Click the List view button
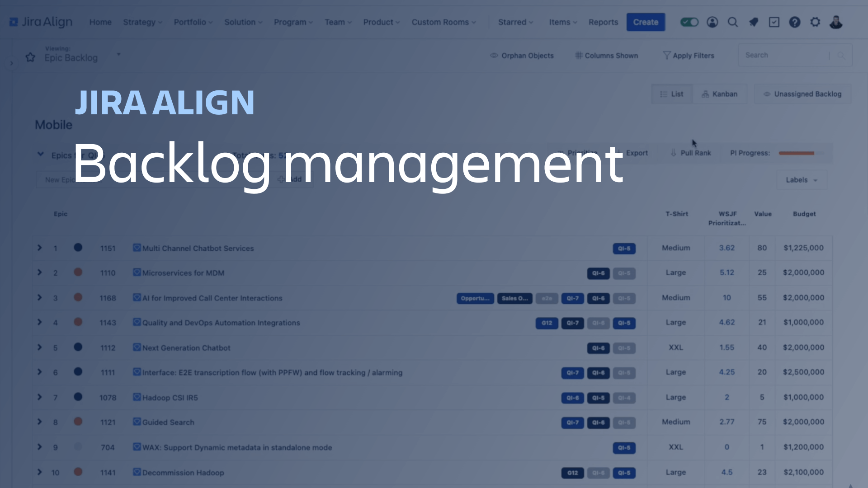868x488 pixels. (671, 94)
